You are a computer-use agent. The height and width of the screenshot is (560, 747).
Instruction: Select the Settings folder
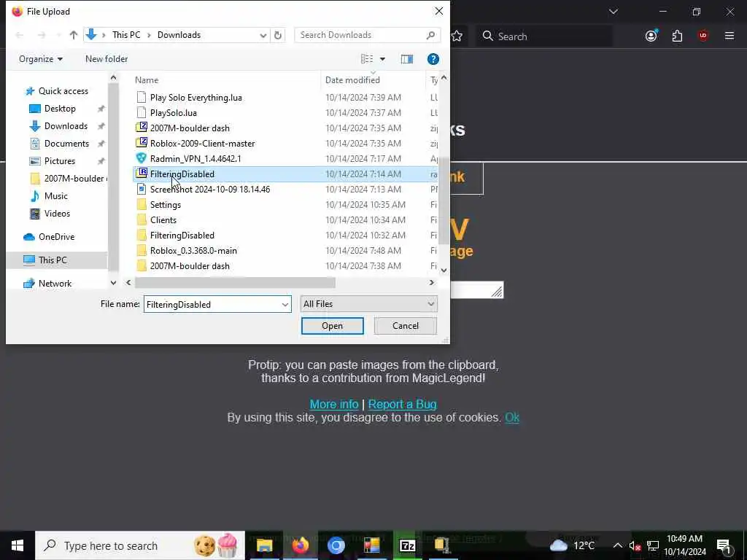point(166,205)
